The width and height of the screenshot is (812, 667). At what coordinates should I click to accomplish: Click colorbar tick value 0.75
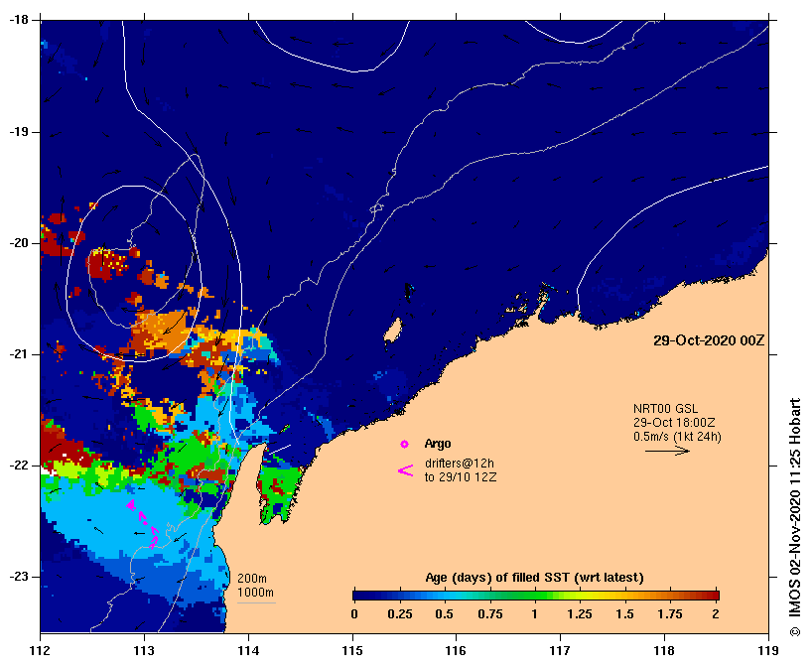pos(490,614)
